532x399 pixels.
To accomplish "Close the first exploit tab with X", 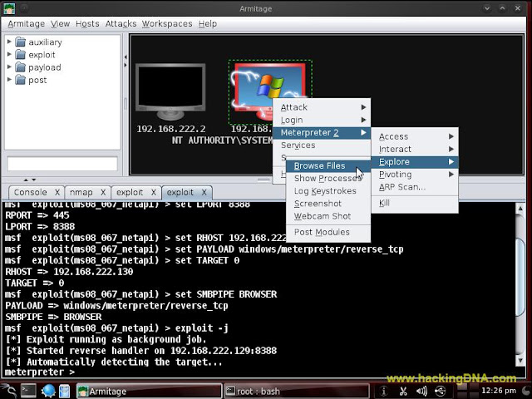I will tap(153, 192).
